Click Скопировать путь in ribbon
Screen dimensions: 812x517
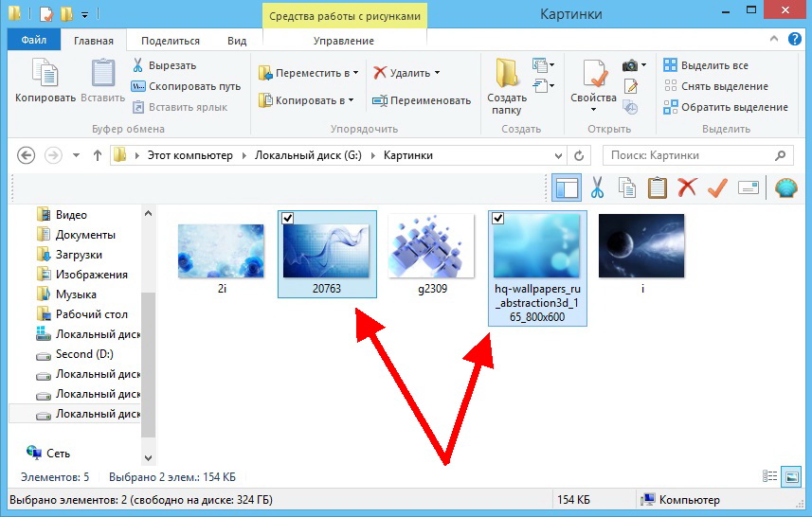tap(186, 86)
